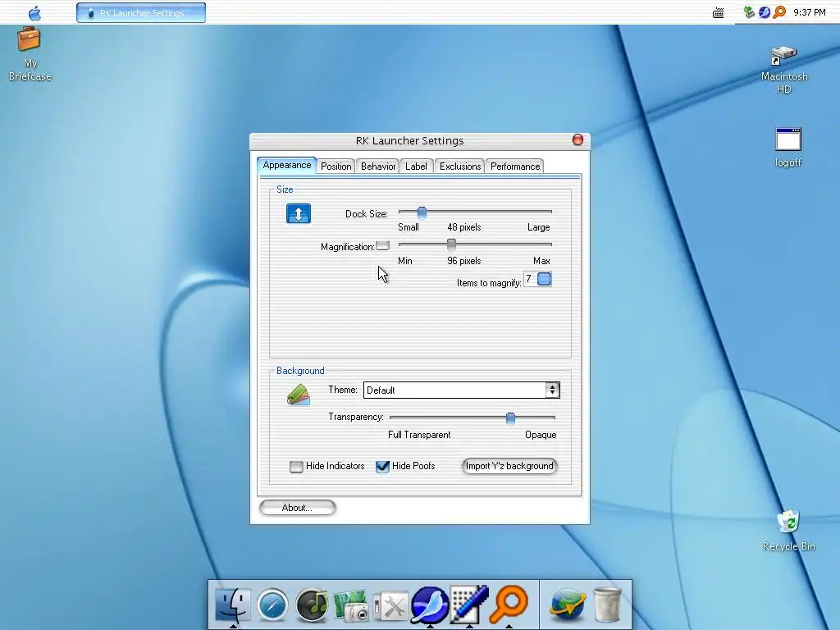840x630 pixels.
Task: Click the dock size arrows icon
Action: [299, 213]
